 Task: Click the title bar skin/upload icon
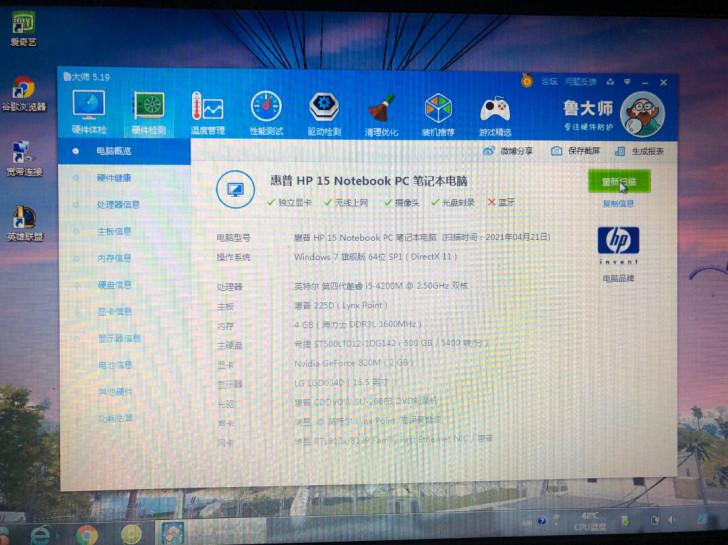610,82
